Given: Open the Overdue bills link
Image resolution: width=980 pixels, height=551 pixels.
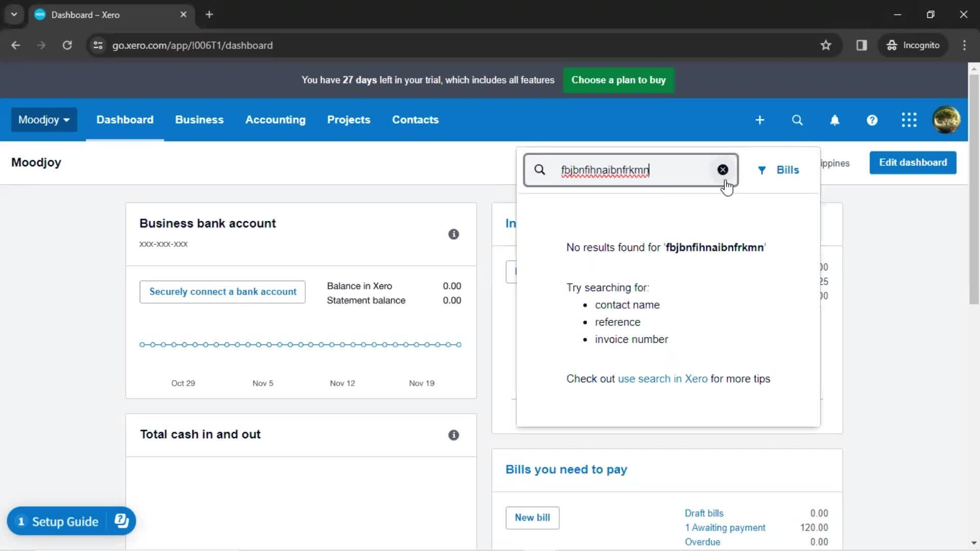Looking at the screenshot, I should point(702,542).
